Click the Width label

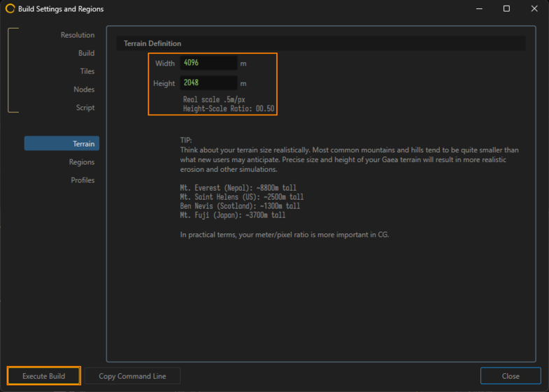coord(165,64)
